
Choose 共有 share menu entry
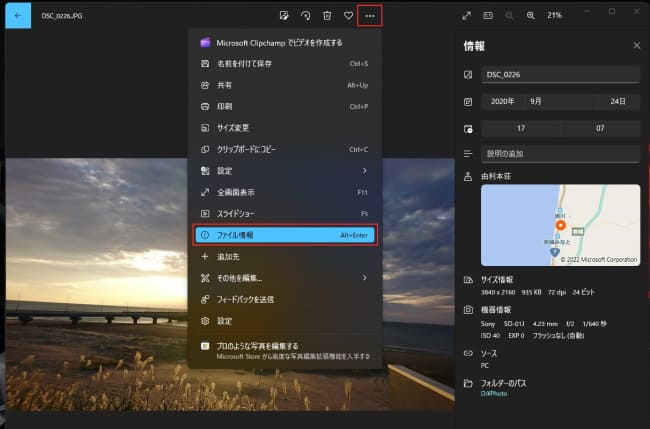click(x=285, y=85)
